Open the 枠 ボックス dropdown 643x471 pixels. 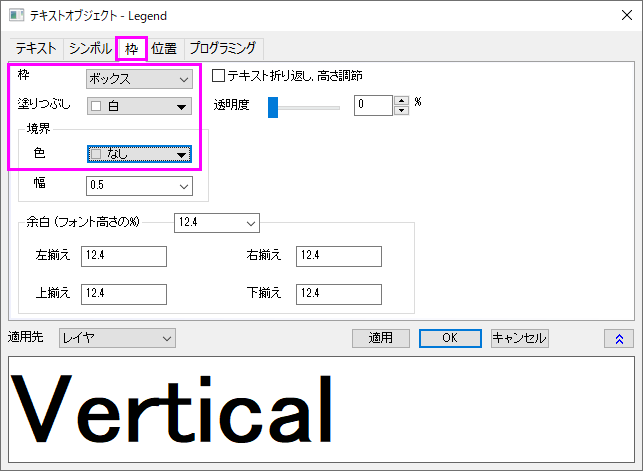[x=139, y=79]
